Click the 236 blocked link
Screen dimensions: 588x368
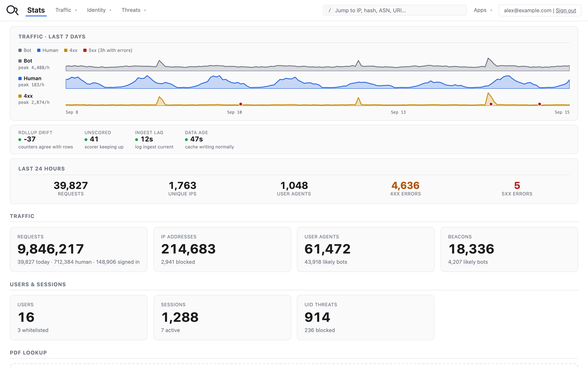click(x=320, y=330)
